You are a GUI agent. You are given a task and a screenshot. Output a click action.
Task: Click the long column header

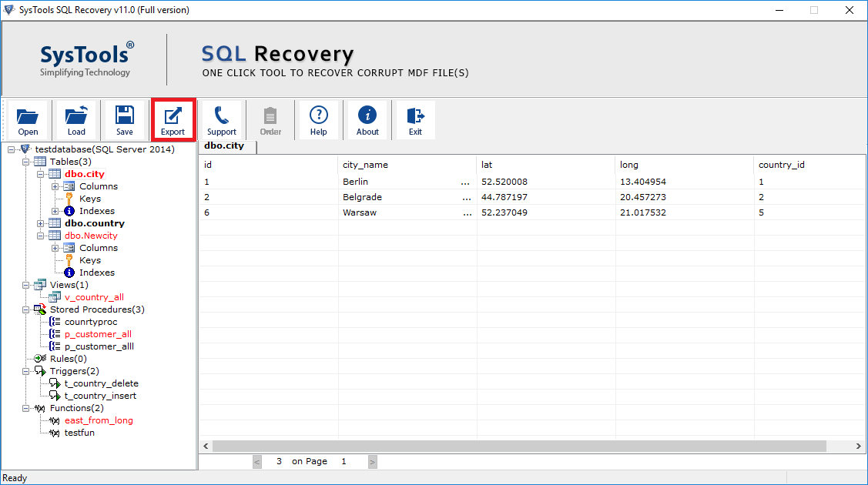point(684,165)
